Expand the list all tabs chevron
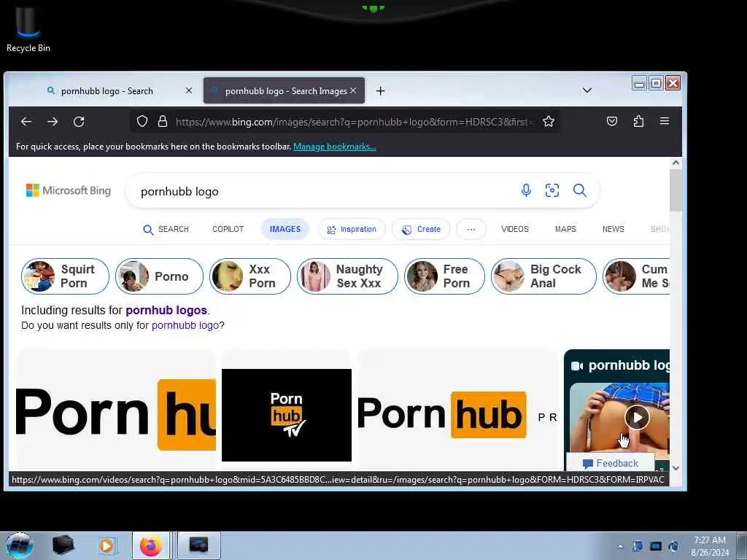The height and width of the screenshot is (560, 747). (587, 90)
